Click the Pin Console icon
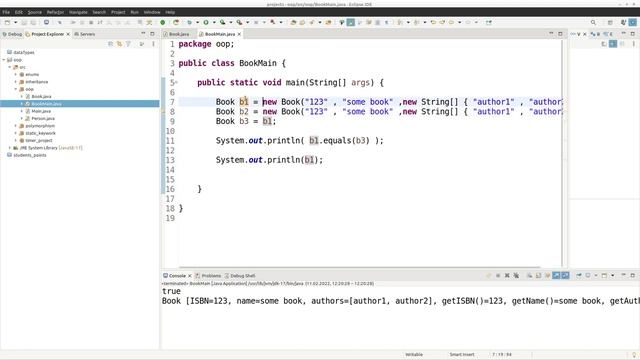 [x=579, y=276]
